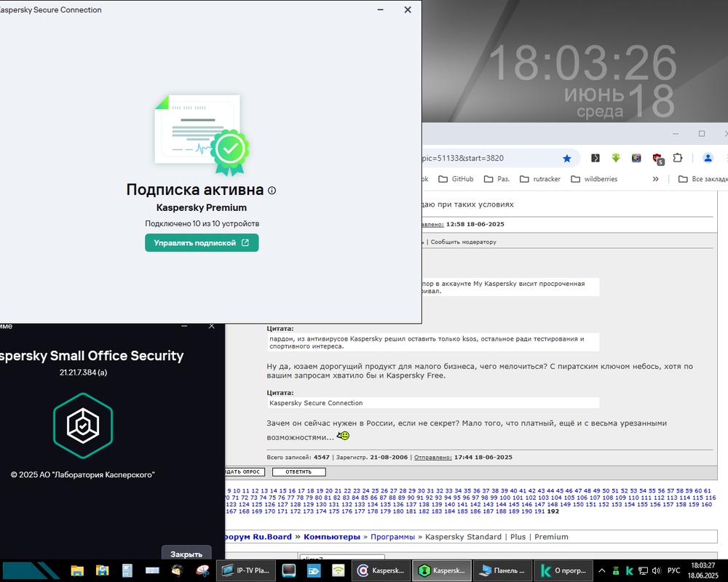Click the ОТВЕТИТЬ button on the forum

(x=298, y=472)
